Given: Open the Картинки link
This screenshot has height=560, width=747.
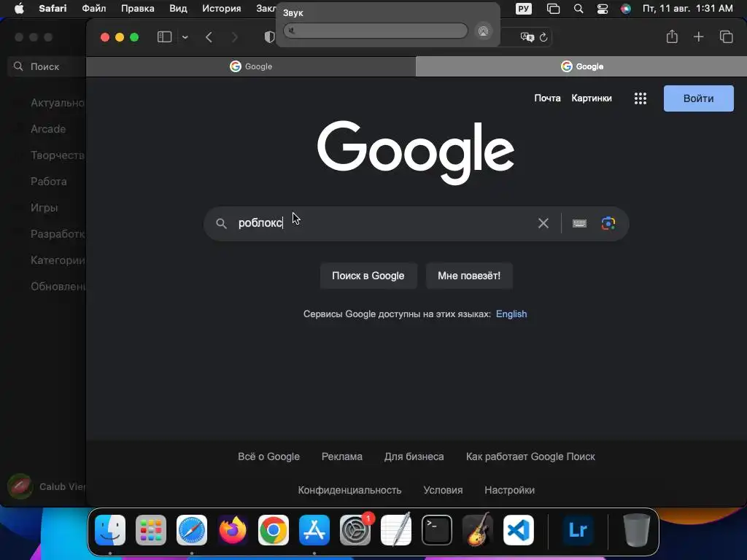Looking at the screenshot, I should pyautogui.click(x=592, y=98).
